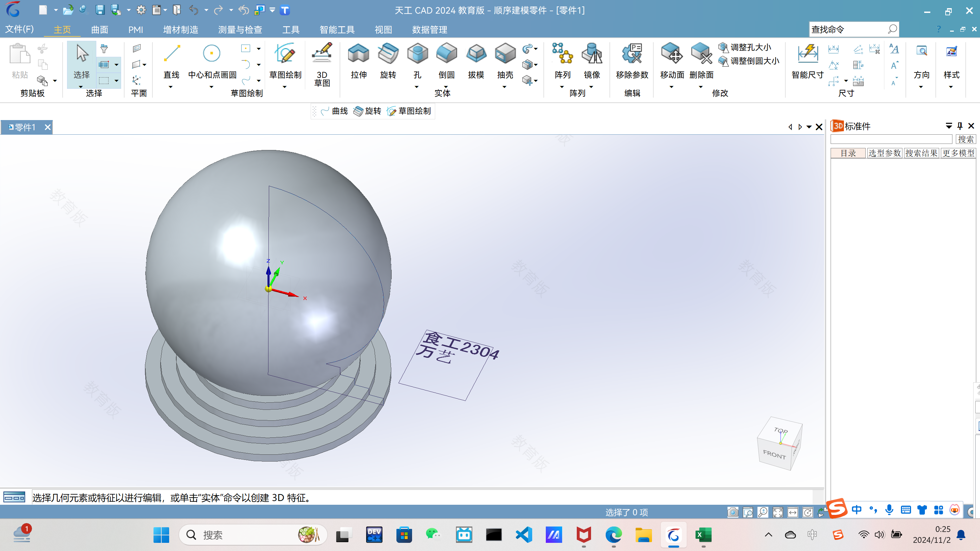
Task: Open the 选型参数 tab in 标准件 panel
Action: point(884,153)
